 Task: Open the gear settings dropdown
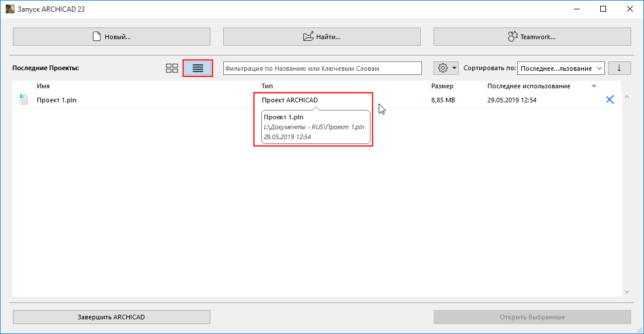(x=446, y=68)
